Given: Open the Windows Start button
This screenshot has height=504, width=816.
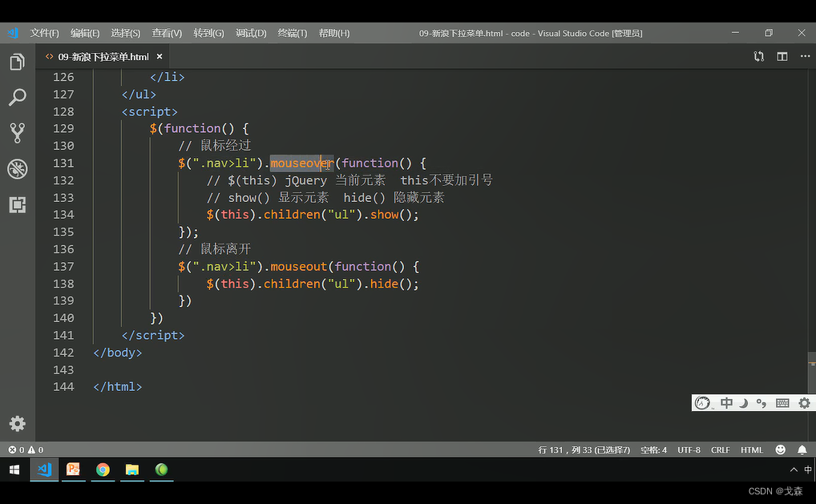Looking at the screenshot, I should [x=14, y=470].
